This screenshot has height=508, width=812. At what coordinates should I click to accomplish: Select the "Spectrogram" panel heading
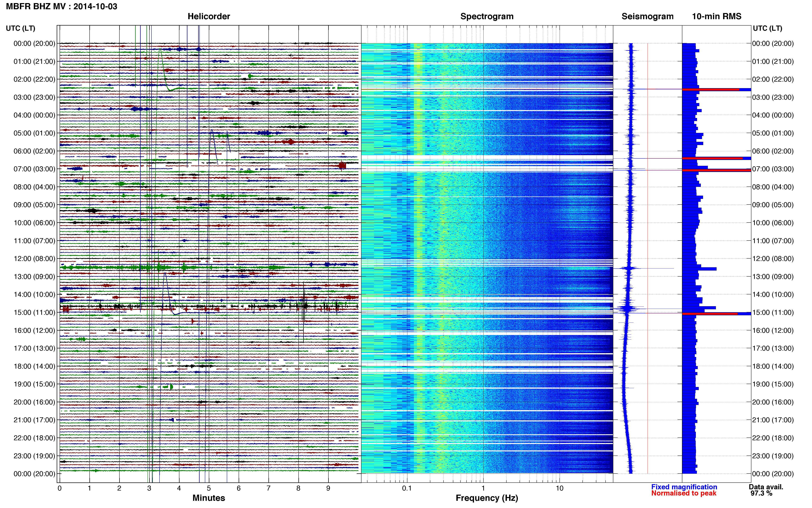(487, 16)
